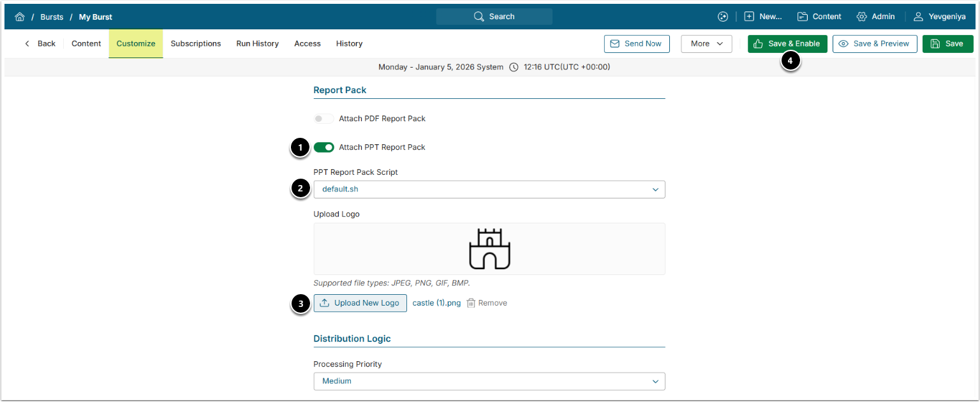The image size is (980, 402).
Task: Open the castle (1).png file link
Action: (436, 303)
